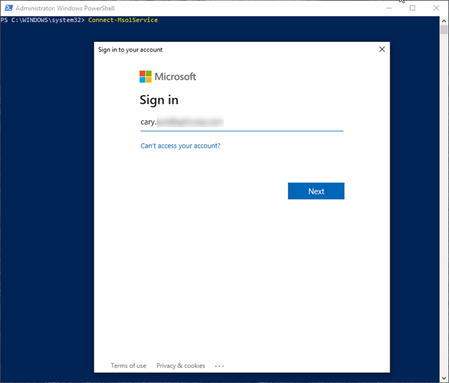Close the Sign in to your account dialog
The height and width of the screenshot is (383, 449).
(382, 49)
